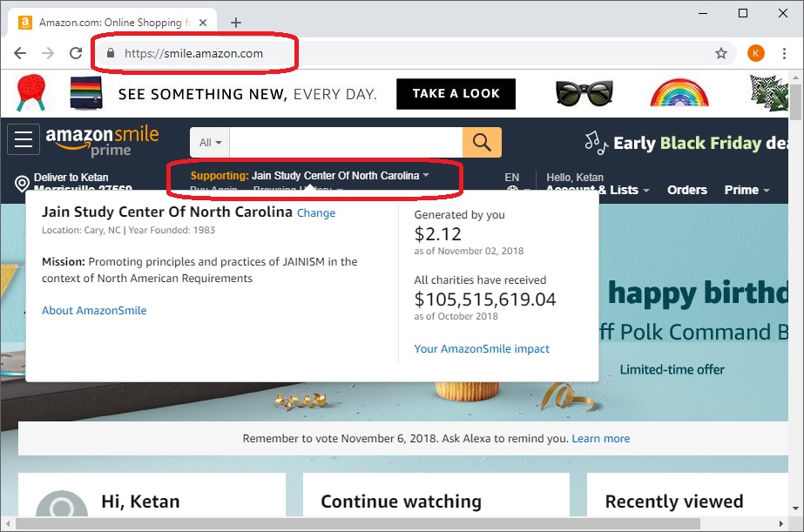Go back with browser back arrow
The height and width of the screenshot is (532, 804).
pyautogui.click(x=20, y=53)
